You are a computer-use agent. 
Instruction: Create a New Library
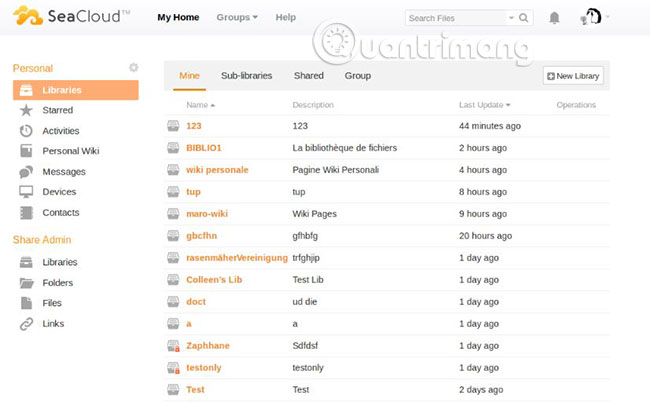pos(573,76)
